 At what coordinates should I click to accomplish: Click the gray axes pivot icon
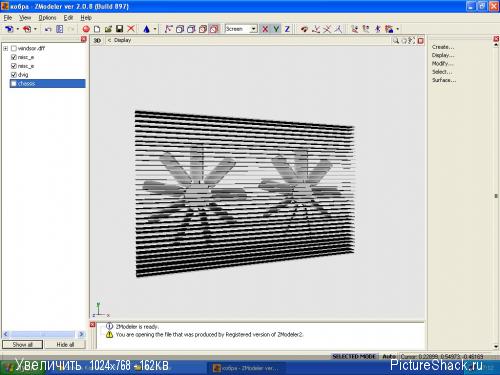pyautogui.click(x=338, y=29)
